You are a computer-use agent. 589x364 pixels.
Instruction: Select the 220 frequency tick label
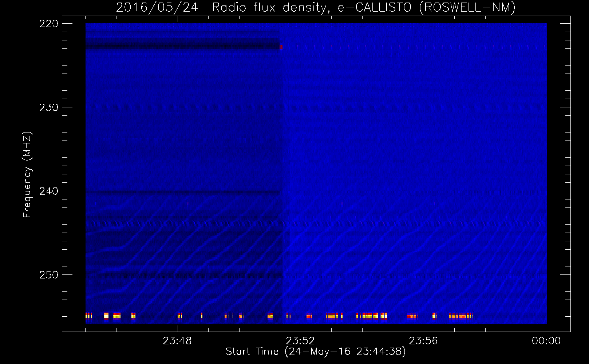click(49, 24)
